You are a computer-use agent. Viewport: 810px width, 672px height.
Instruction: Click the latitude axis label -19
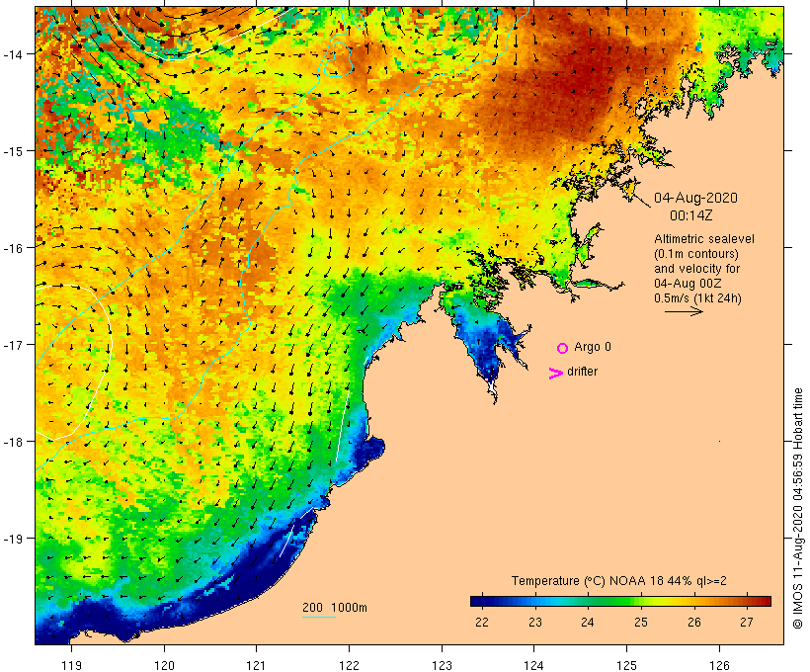pos(13,539)
